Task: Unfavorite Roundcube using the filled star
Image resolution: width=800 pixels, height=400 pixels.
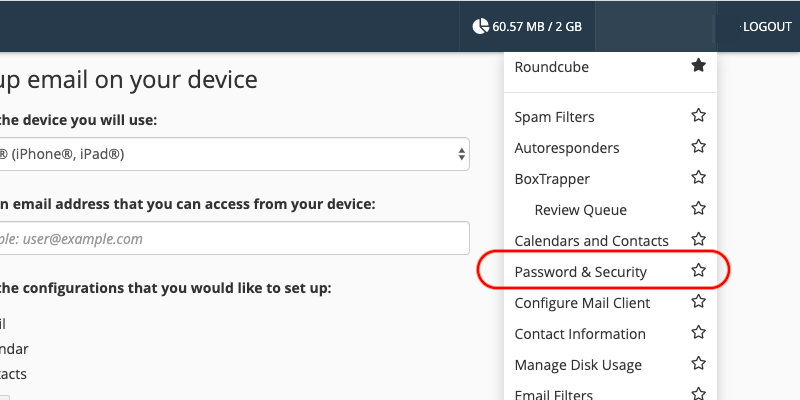Action: pyautogui.click(x=698, y=65)
